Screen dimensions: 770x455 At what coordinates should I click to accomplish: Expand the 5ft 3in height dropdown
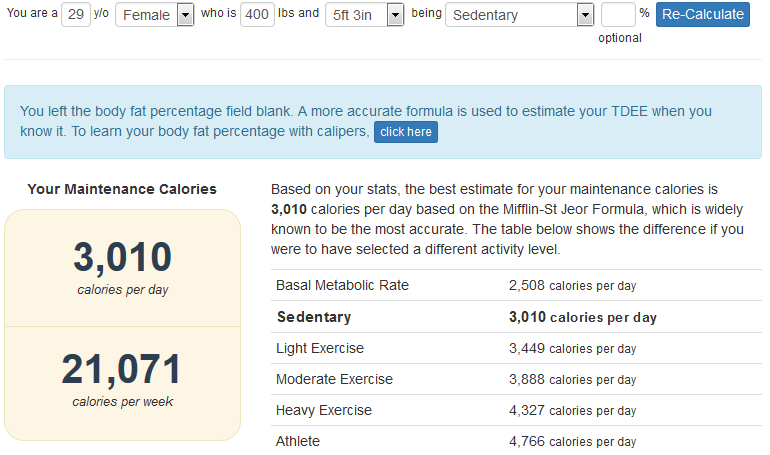pos(364,15)
